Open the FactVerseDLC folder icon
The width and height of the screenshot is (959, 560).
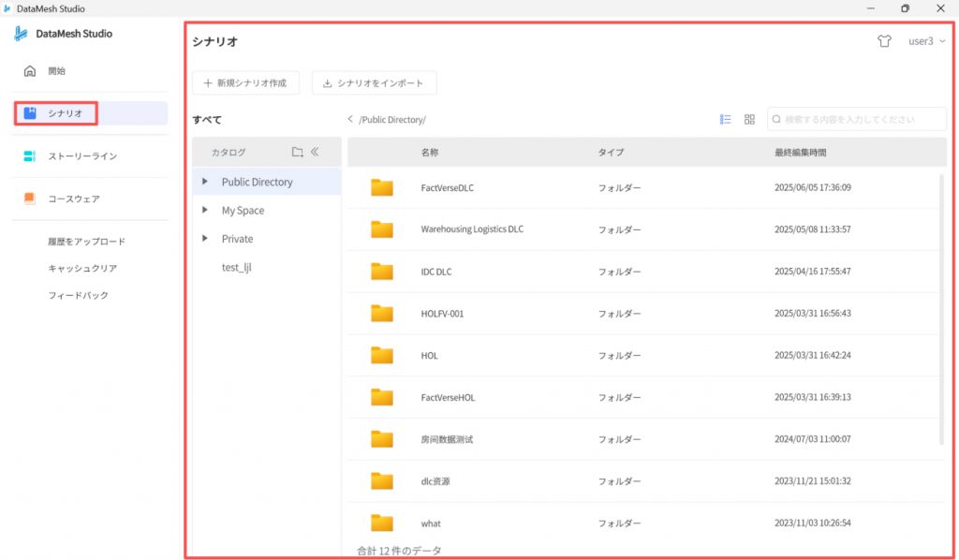coord(381,187)
